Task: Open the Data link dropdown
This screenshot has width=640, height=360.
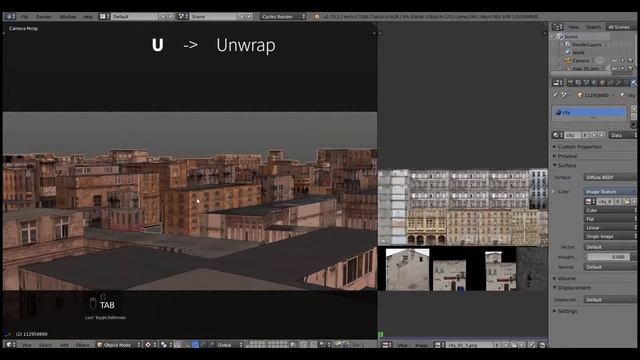Action: pos(622,135)
